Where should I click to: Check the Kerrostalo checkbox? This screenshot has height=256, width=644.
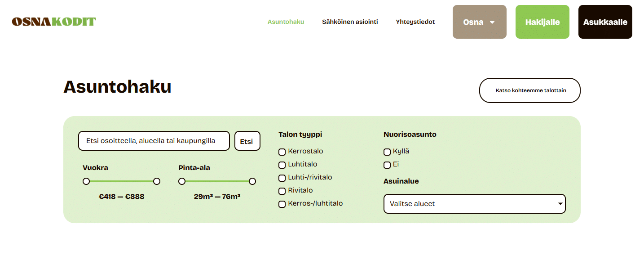[282, 152]
